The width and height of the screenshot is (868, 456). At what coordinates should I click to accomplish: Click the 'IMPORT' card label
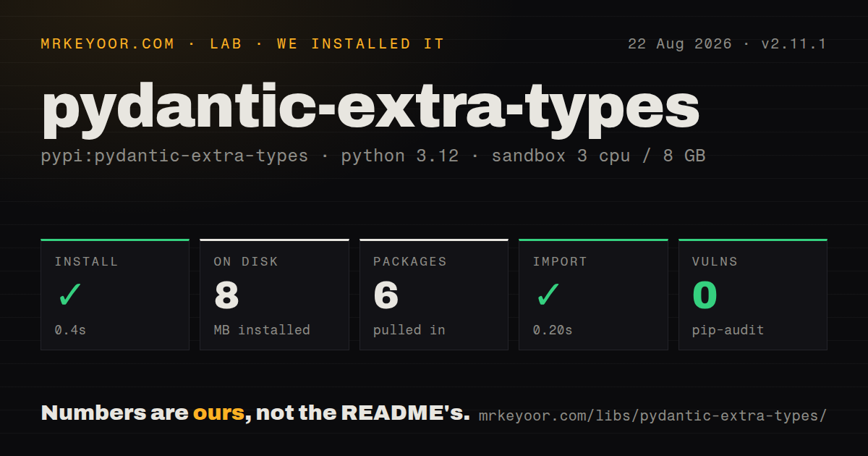[560, 262]
